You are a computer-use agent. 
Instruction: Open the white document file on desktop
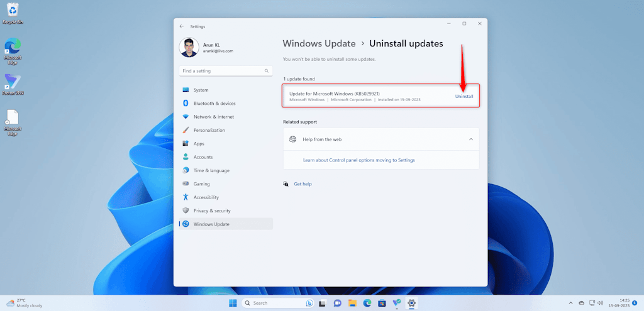(13, 123)
